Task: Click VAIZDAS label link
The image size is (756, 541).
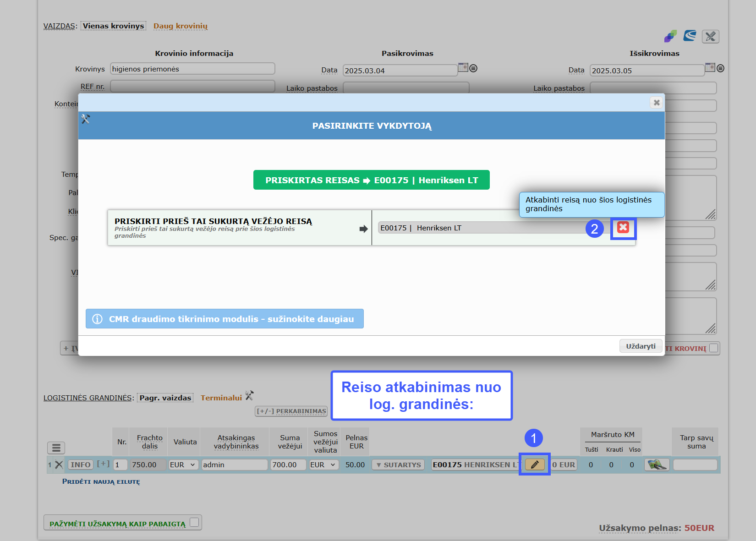Action: tap(59, 26)
